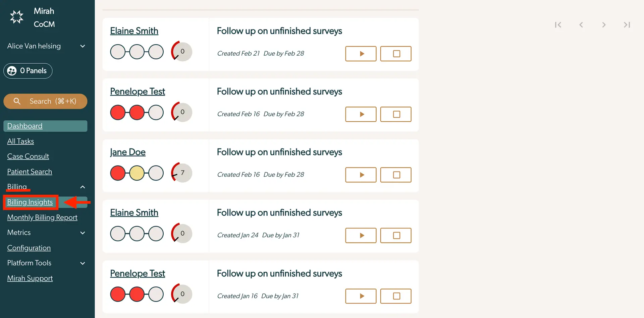The height and width of the screenshot is (318, 644).
Task: Collapse the Billing section
Action: coord(83,187)
